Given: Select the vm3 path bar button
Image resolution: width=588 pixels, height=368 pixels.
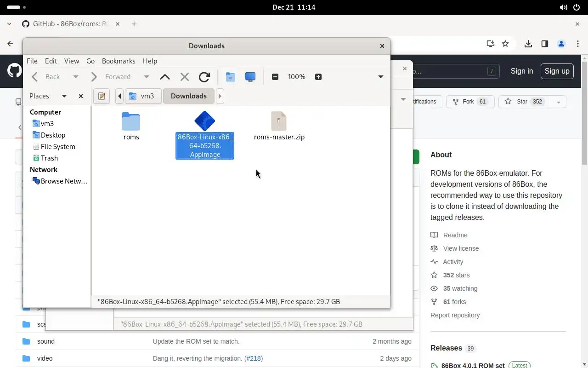Looking at the screenshot, I should tap(143, 96).
